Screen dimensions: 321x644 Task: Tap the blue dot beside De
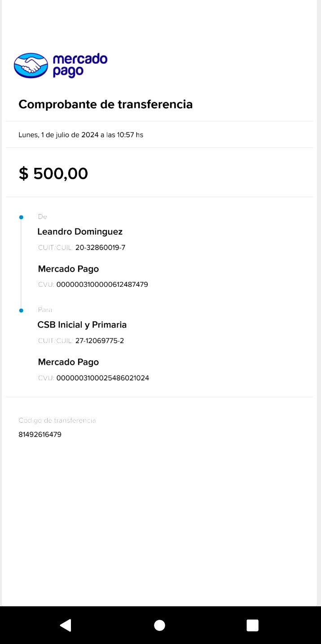(21, 217)
